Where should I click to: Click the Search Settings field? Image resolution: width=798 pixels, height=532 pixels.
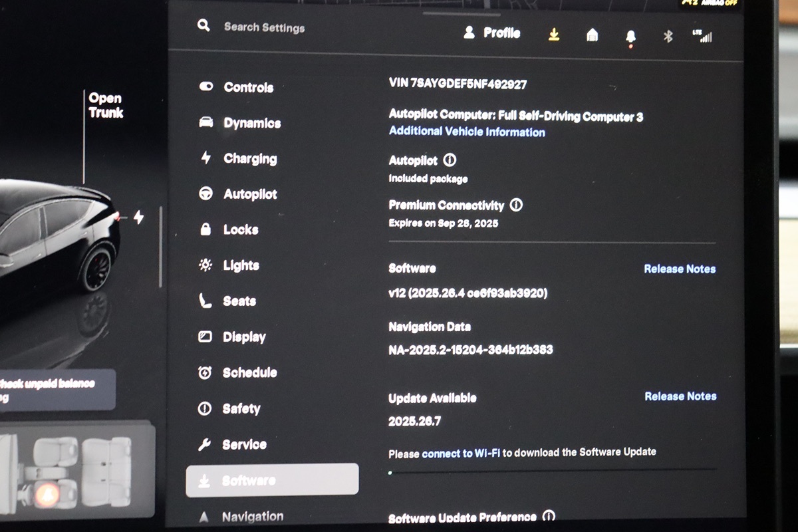coord(264,27)
